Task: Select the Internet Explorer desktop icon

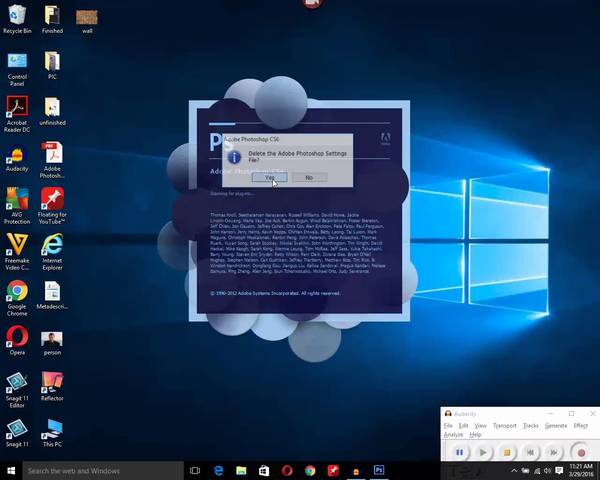Action: pos(52,252)
